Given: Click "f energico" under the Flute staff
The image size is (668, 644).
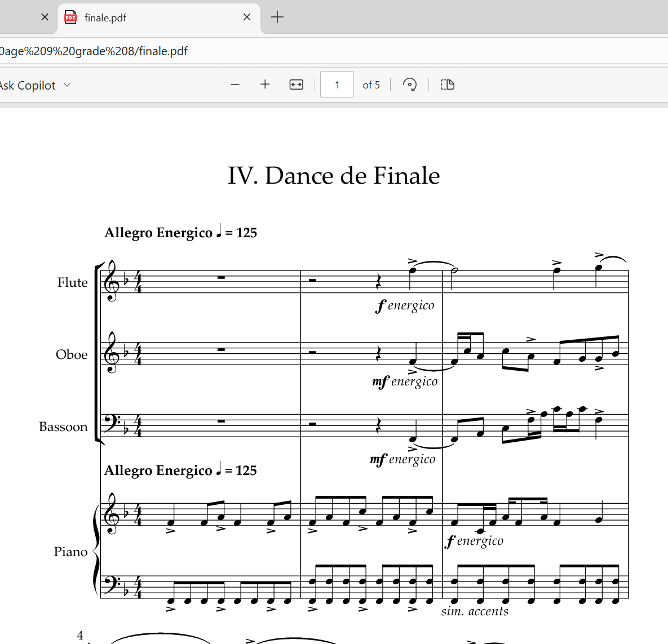Looking at the screenshot, I should click(405, 305).
